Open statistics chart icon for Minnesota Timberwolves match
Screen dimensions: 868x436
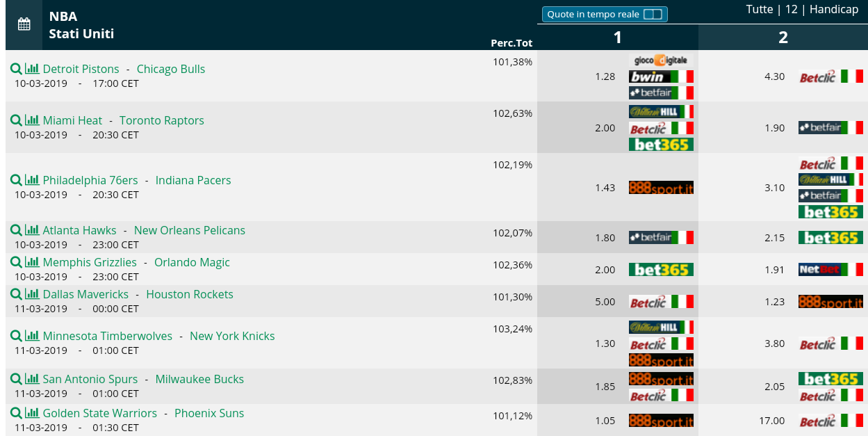coord(32,336)
